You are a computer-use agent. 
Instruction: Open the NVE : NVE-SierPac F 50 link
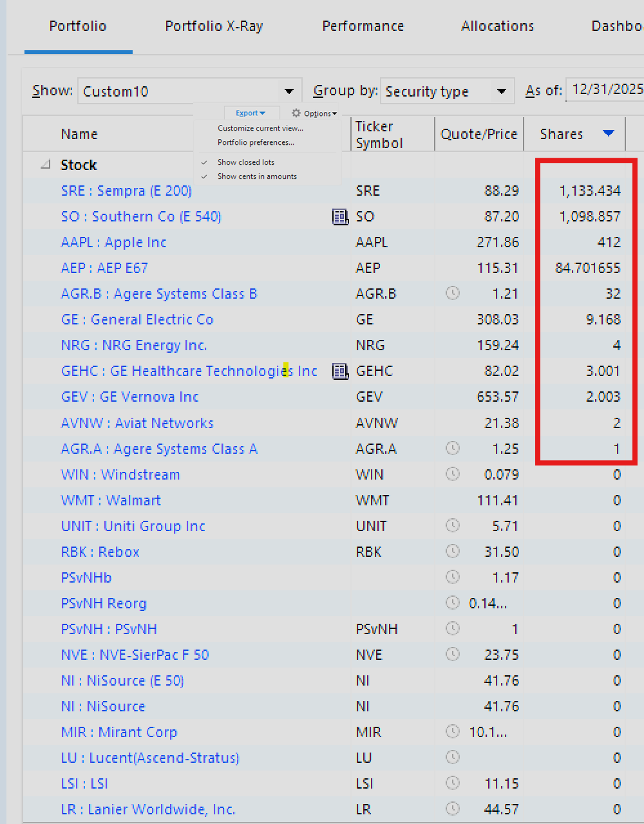135,655
